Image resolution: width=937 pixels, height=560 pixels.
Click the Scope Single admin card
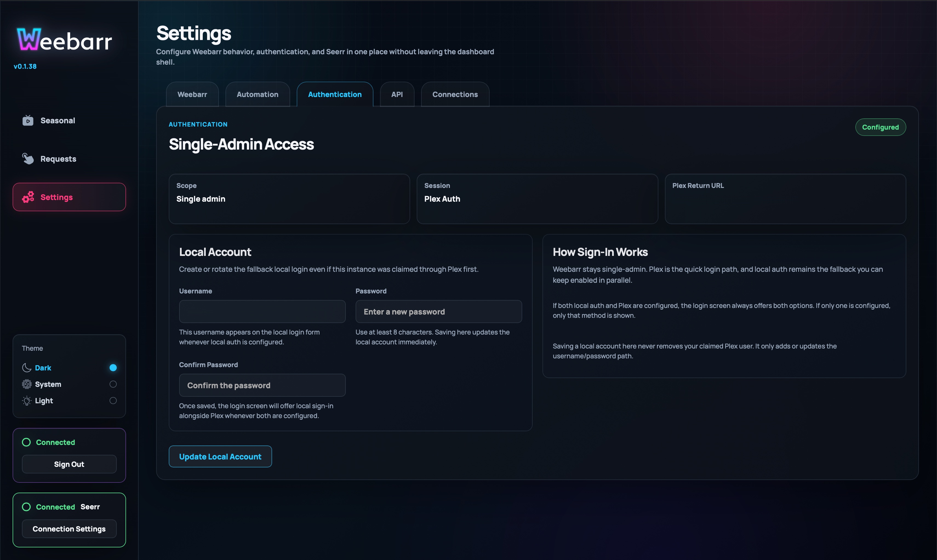pyautogui.click(x=289, y=199)
